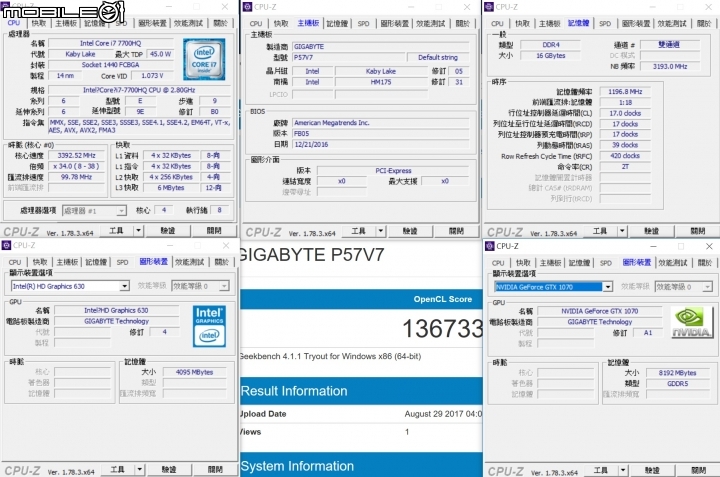Click the Intel Core i7 7700HQ name field
The height and width of the screenshot is (477, 720).
click(x=111, y=43)
